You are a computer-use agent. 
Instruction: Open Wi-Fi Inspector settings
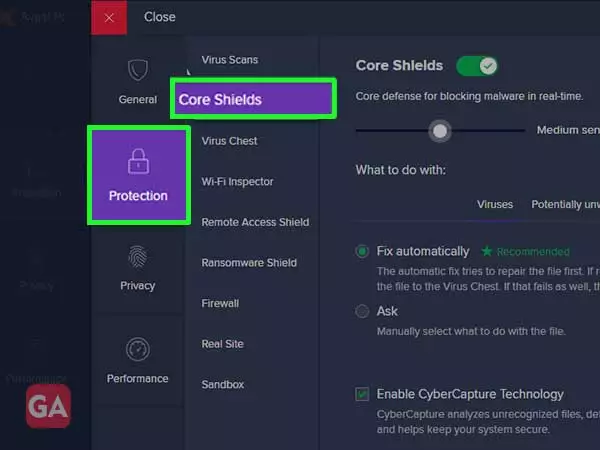point(237,181)
